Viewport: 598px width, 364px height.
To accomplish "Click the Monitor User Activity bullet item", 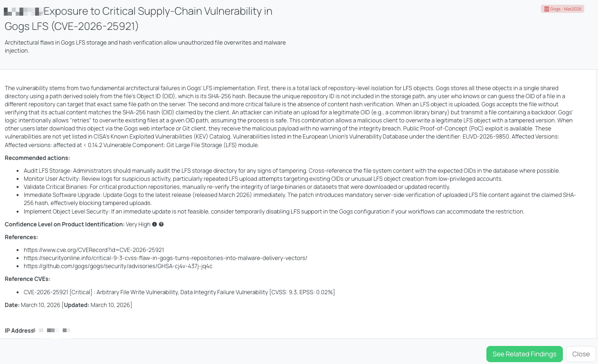I will tap(263, 179).
